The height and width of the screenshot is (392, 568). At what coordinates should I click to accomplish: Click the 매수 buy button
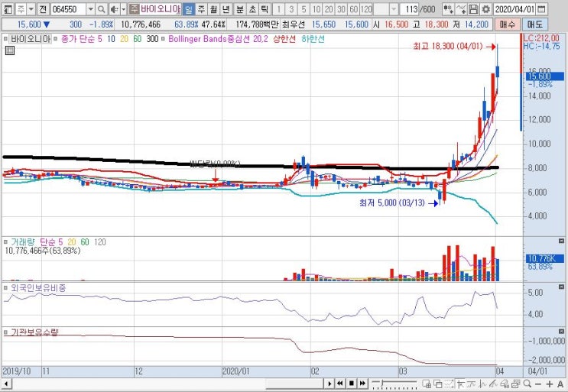tap(507, 24)
